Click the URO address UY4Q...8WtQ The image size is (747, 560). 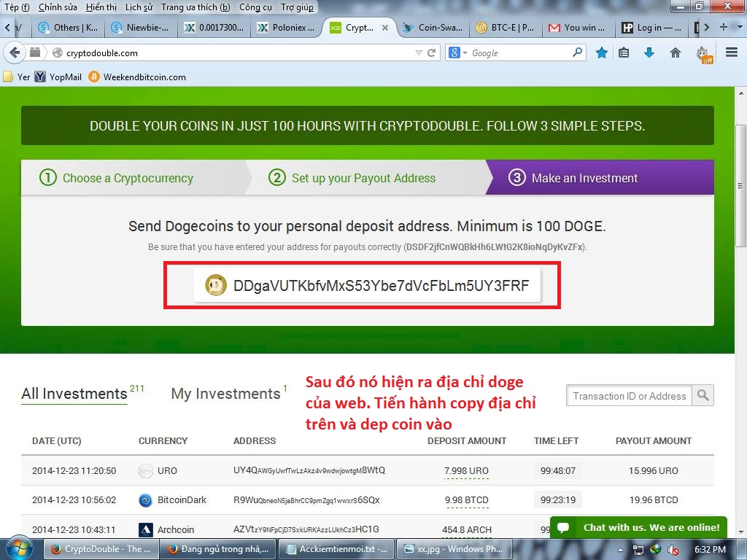coord(309,470)
